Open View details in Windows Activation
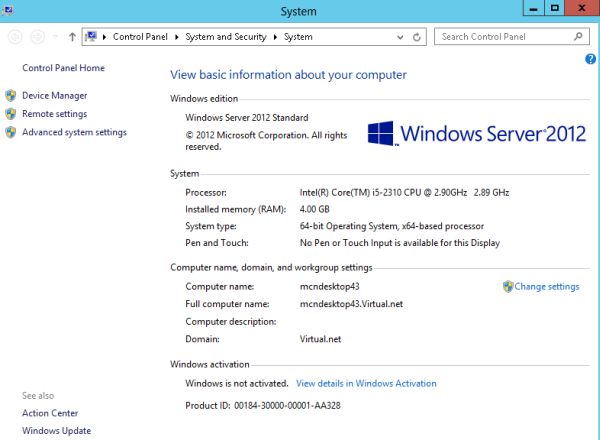The height and width of the screenshot is (440, 600). (x=366, y=383)
